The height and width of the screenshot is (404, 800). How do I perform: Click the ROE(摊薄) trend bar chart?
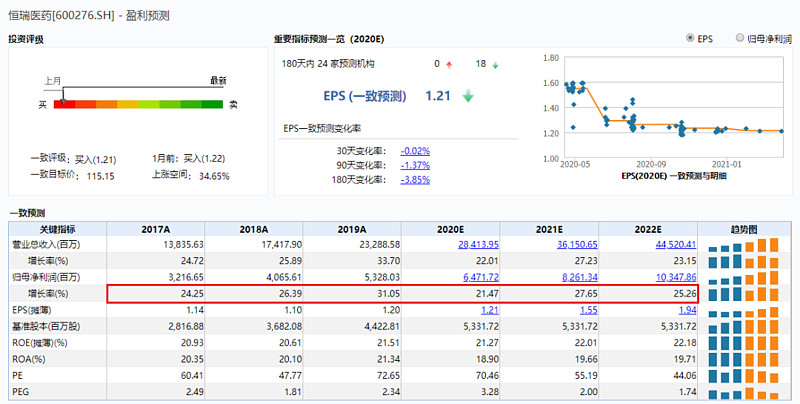743,343
